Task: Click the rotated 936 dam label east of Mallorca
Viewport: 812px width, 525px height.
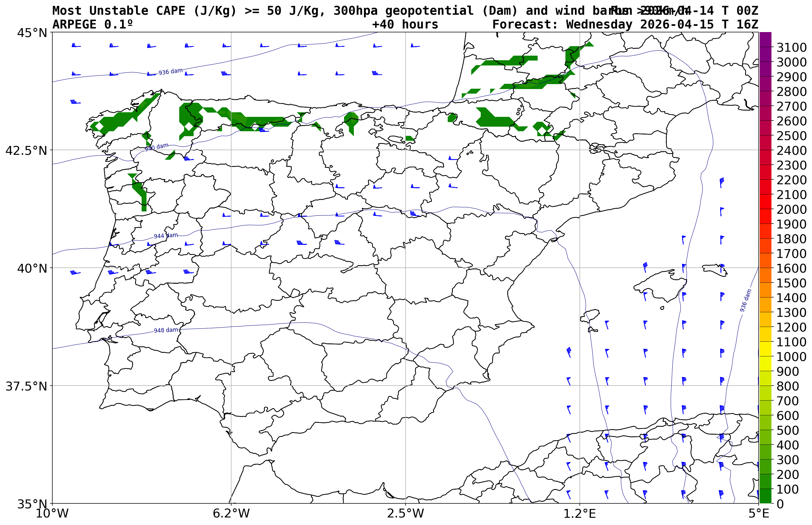Action: click(x=745, y=300)
